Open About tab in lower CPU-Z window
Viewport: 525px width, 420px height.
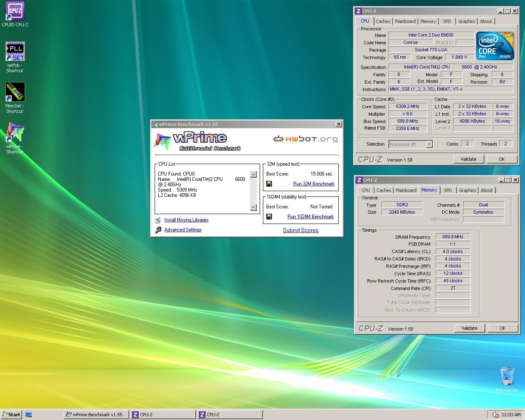click(x=487, y=190)
